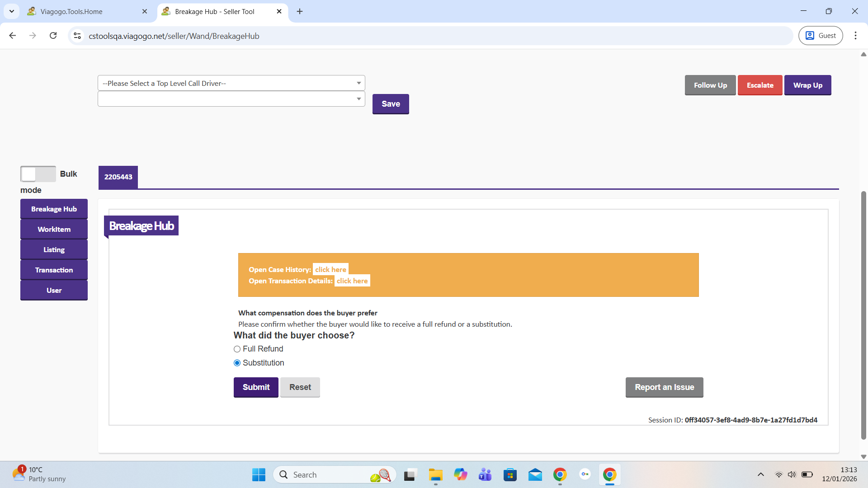
Task: Open a new browser tab with plus icon
Action: (x=300, y=11)
